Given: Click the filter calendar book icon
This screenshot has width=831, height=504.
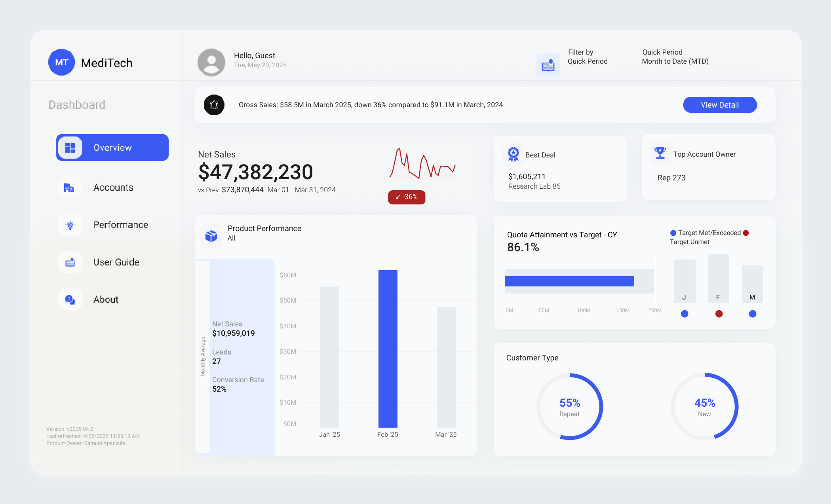Looking at the screenshot, I should pyautogui.click(x=548, y=65).
